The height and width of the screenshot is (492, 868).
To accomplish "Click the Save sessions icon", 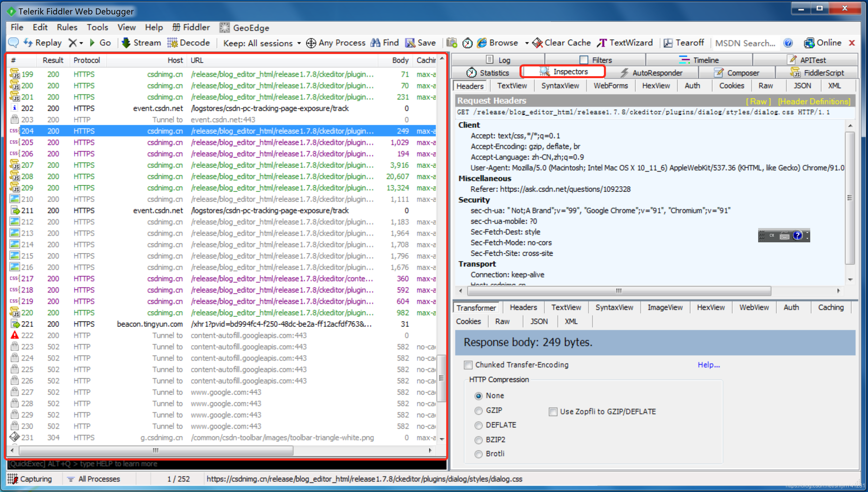I will [x=410, y=43].
